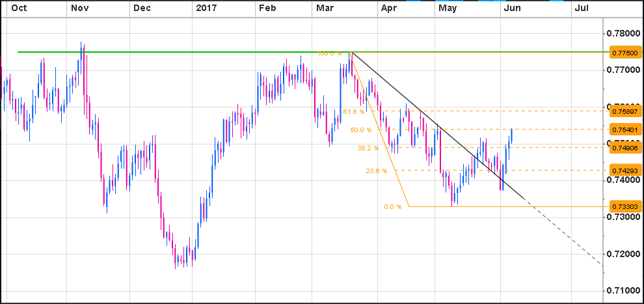This screenshot has height=304, width=644.
Task: Click the 0.71000 price axis value
Action: coord(624,291)
